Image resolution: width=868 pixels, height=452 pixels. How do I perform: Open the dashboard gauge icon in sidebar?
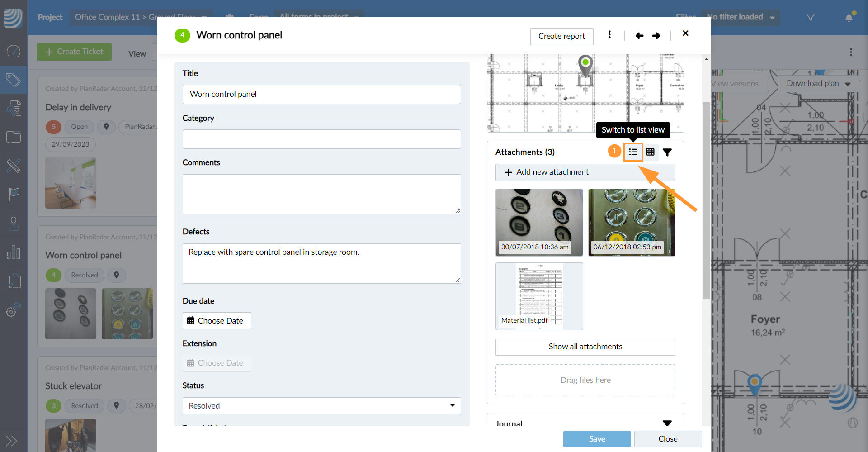(14, 52)
